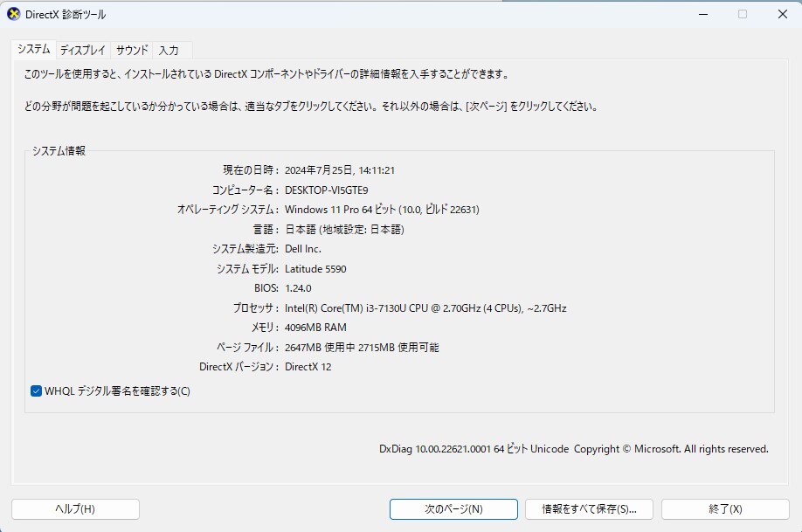Switch to the システム tab
Screen dimensions: 802x532
(34, 49)
